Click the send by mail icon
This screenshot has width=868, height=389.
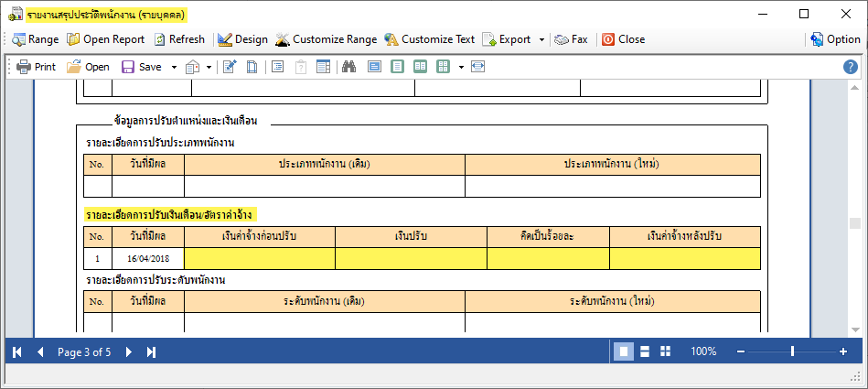tap(193, 67)
